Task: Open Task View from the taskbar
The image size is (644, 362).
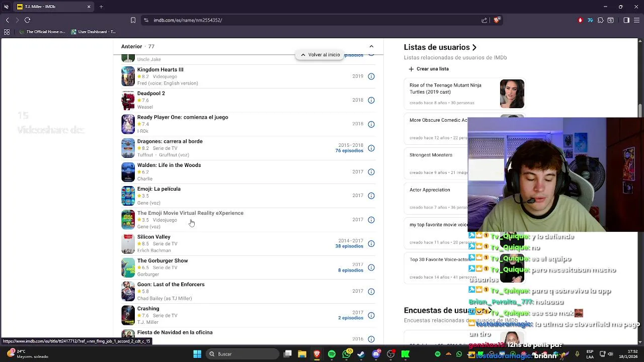Action: (287, 354)
